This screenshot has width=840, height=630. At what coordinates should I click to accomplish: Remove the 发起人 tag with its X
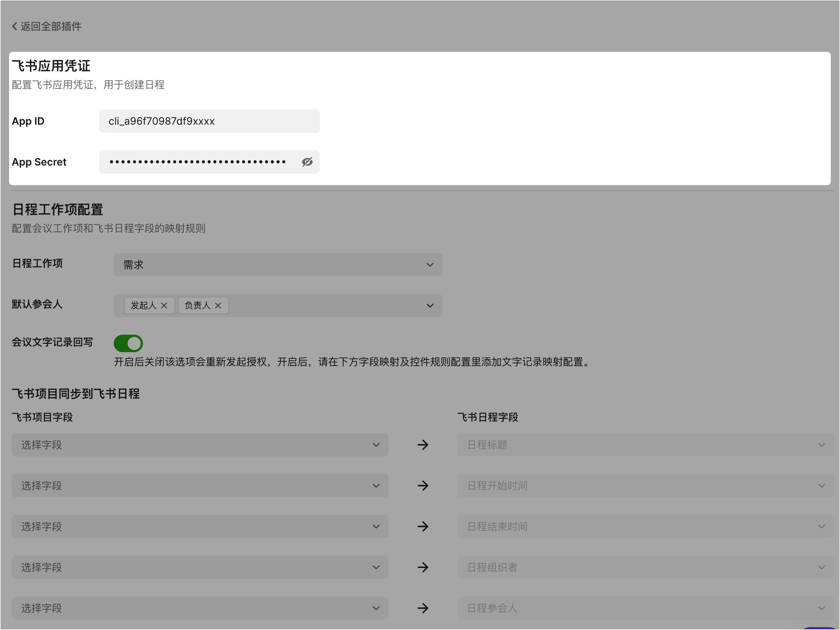pos(164,306)
